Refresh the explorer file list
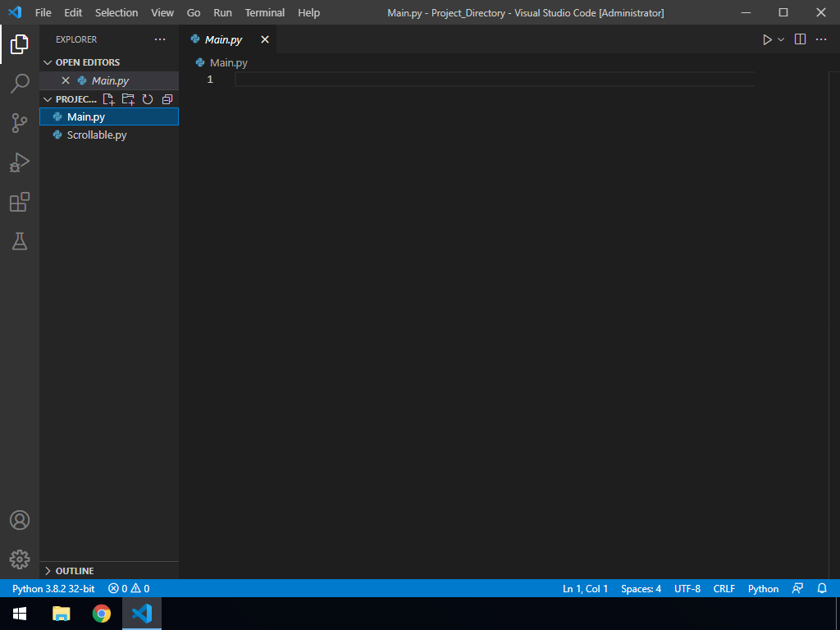This screenshot has height=630, width=840. coord(148,99)
